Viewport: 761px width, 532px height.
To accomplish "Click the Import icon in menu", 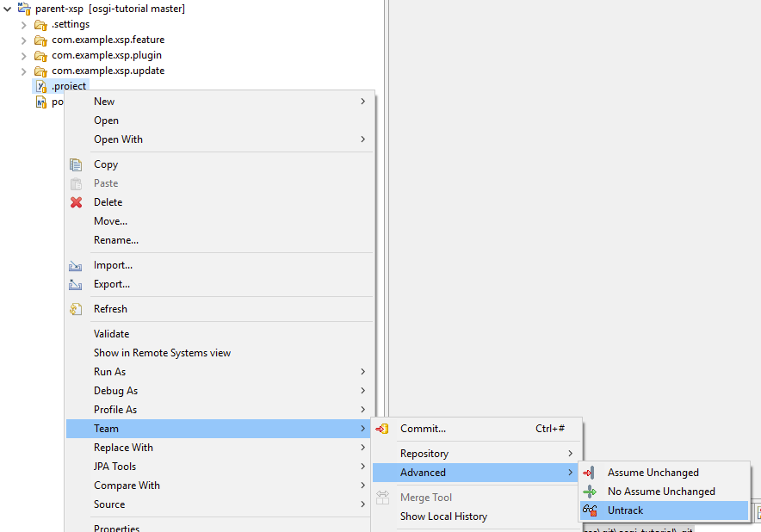I will tap(76, 265).
